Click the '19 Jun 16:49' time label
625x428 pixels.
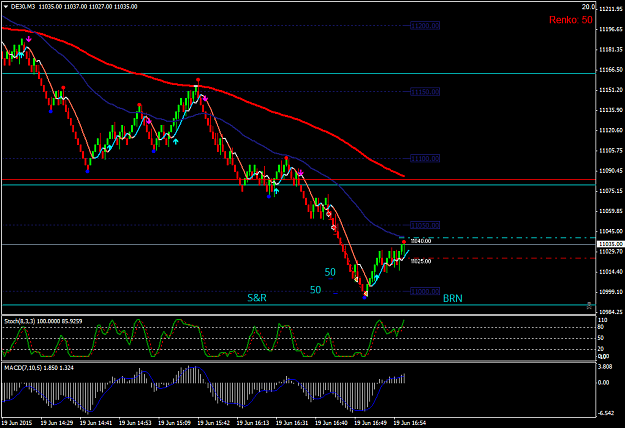(370, 422)
